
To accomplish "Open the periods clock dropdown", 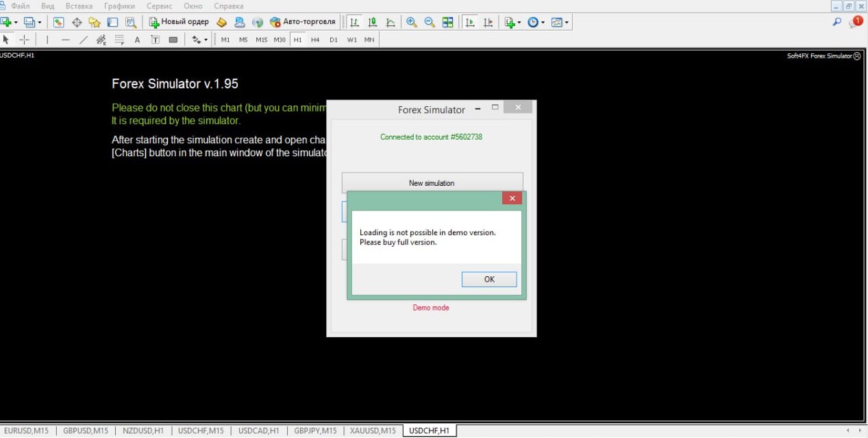I will tap(543, 22).
